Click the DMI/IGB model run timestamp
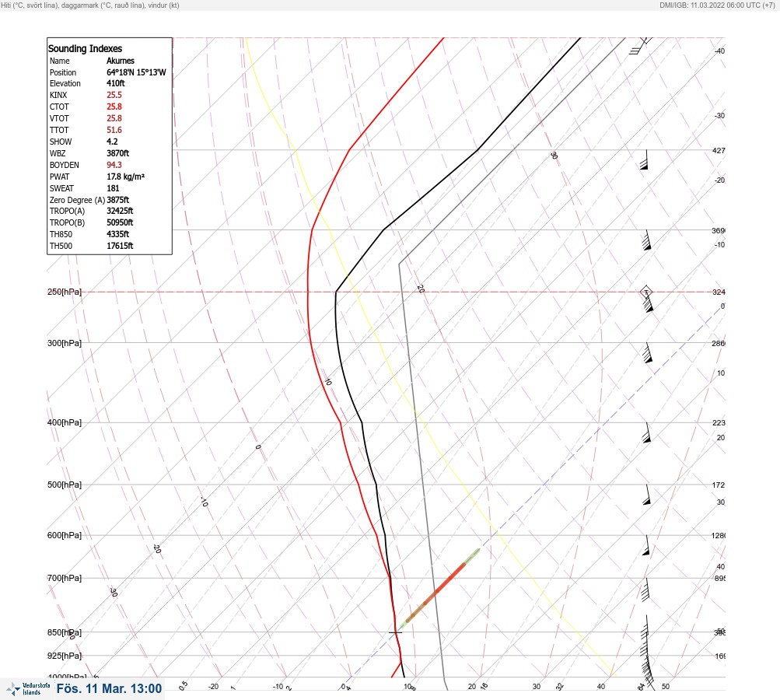The width and height of the screenshot is (780, 700). (717, 5)
